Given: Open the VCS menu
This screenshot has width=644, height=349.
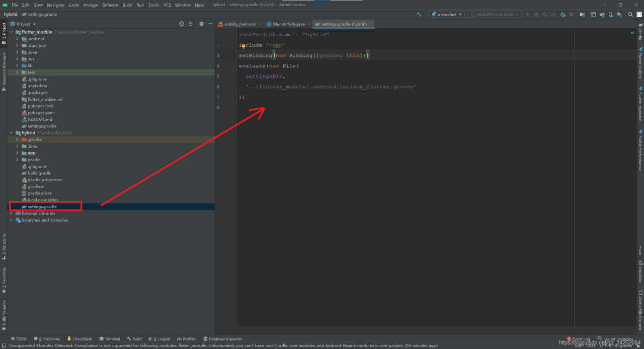Looking at the screenshot, I should point(167,5).
